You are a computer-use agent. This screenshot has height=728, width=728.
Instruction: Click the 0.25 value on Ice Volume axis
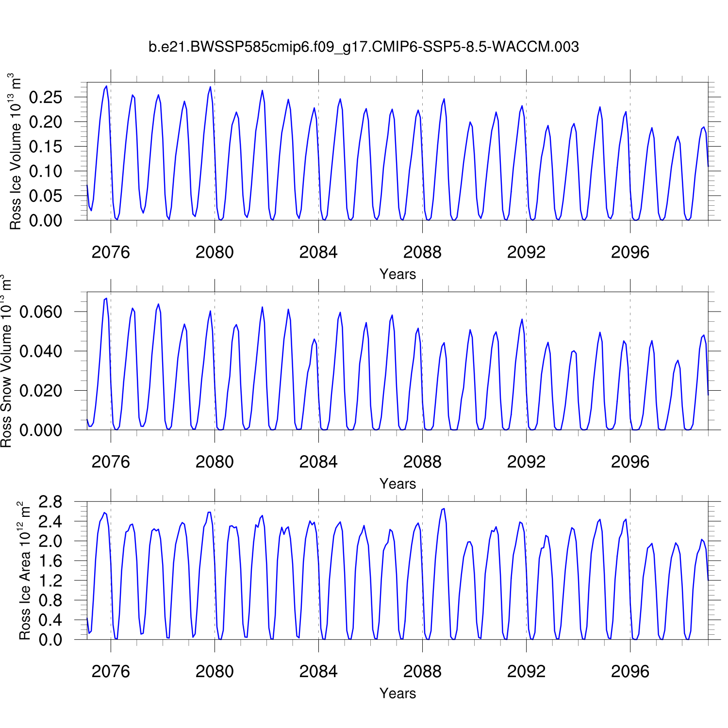click(46, 98)
